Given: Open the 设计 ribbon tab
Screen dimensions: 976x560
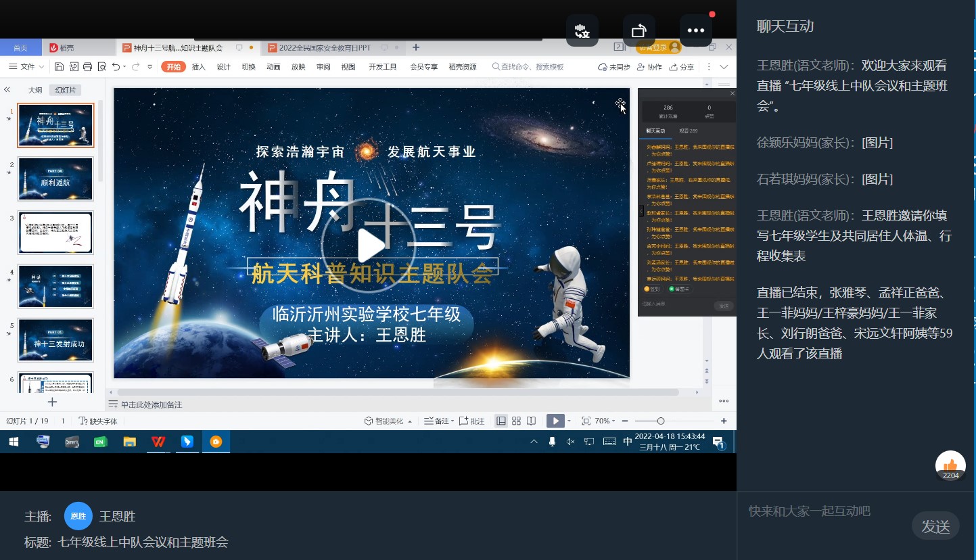Looking at the screenshot, I should point(223,67).
